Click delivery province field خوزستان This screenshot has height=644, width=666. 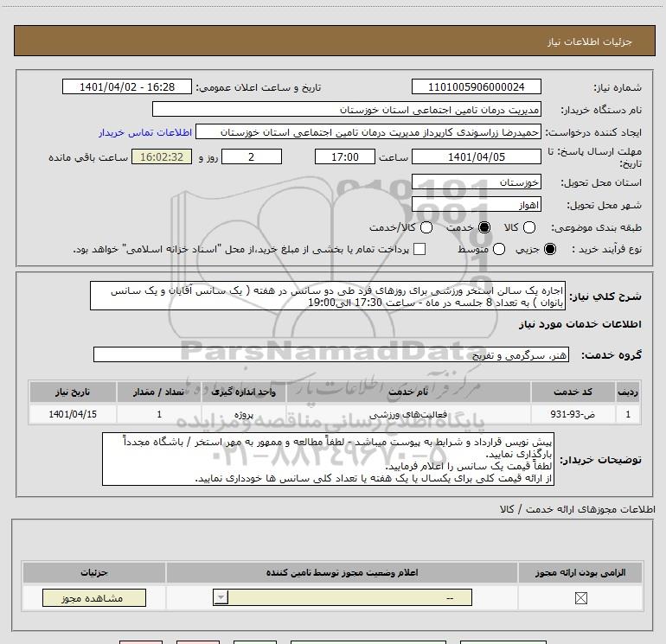pos(476,182)
